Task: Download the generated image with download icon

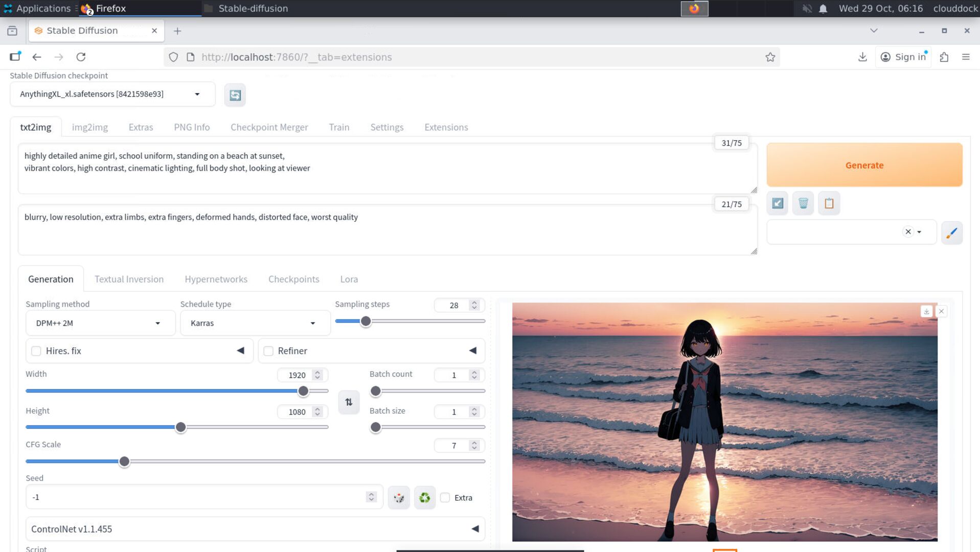Action: tap(926, 311)
